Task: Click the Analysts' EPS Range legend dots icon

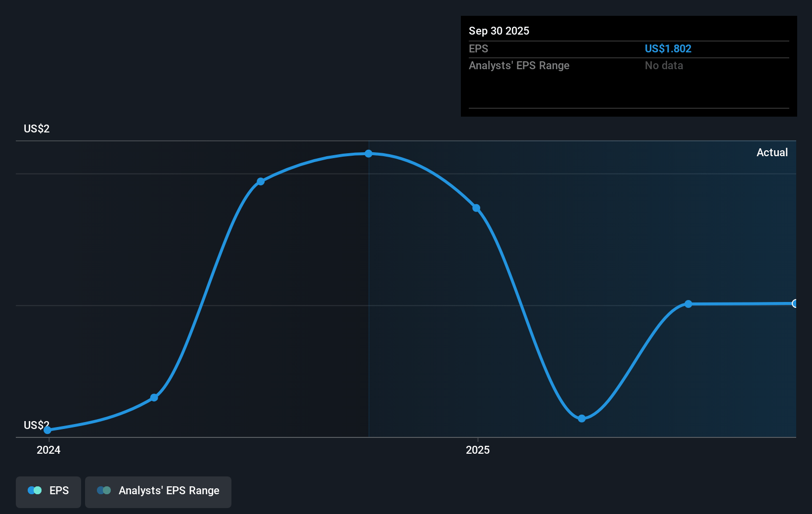Action: pyautogui.click(x=104, y=490)
